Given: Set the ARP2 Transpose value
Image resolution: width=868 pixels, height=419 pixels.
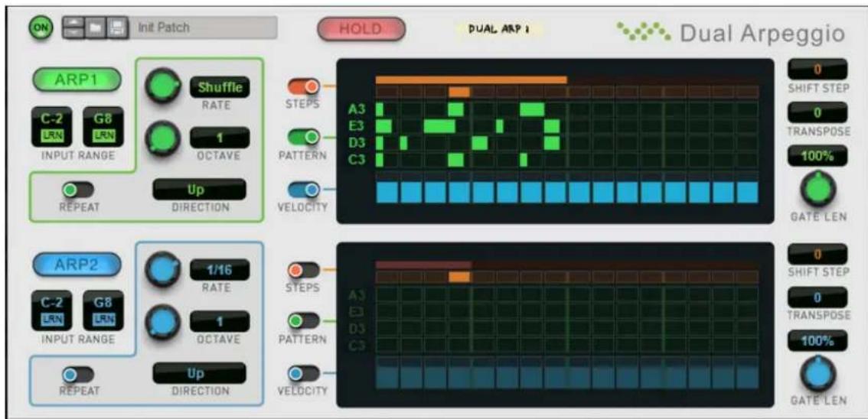Looking at the screenshot, I should (x=817, y=297).
